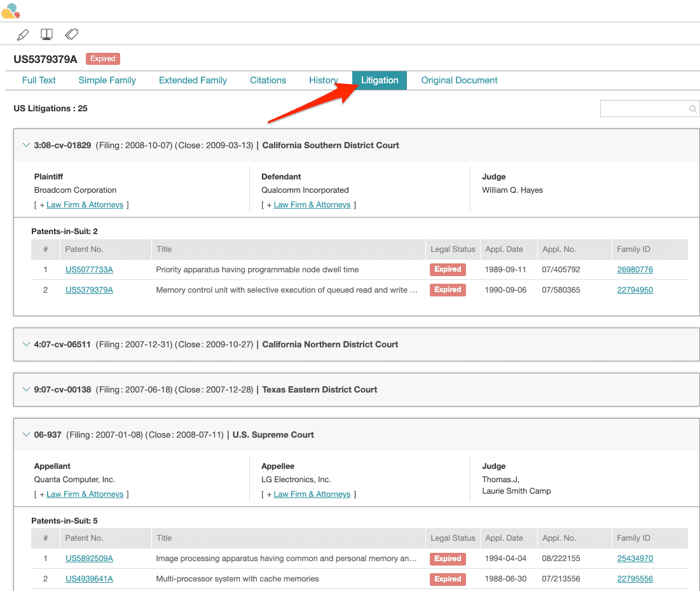Viewport: 700px width, 591px height.
Task: Click 'Image processing apparatus having common' title
Action: [x=286, y=559]
